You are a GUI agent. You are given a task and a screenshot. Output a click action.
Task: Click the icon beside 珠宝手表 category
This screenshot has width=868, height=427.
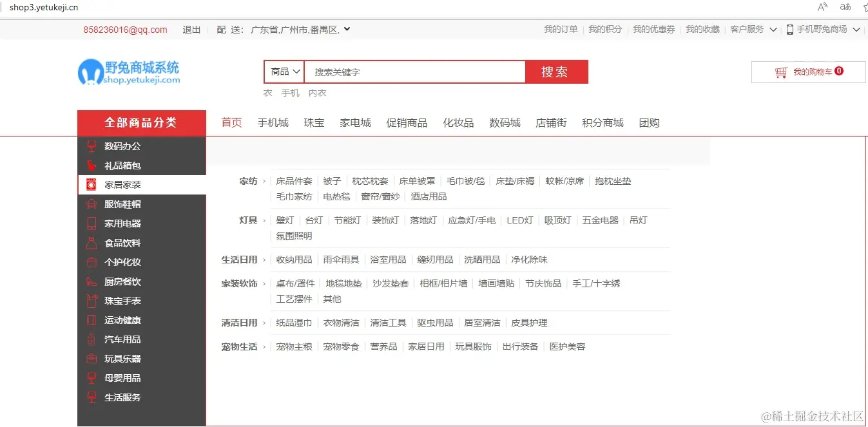point(92,301)
